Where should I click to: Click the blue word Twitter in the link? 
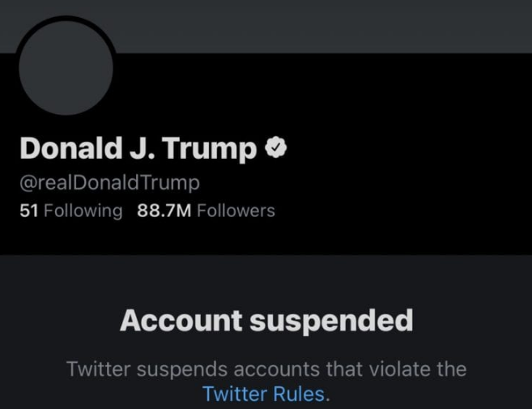[x=235, y=394]
